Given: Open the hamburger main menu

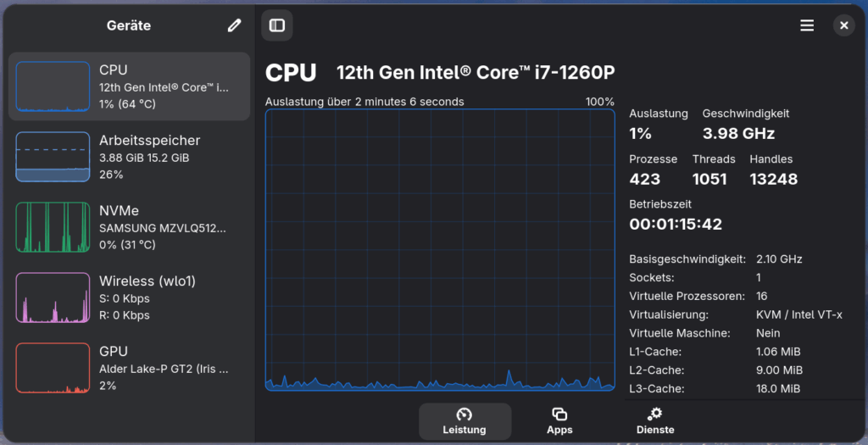Looking at the screenshot, I should point(807,25).
